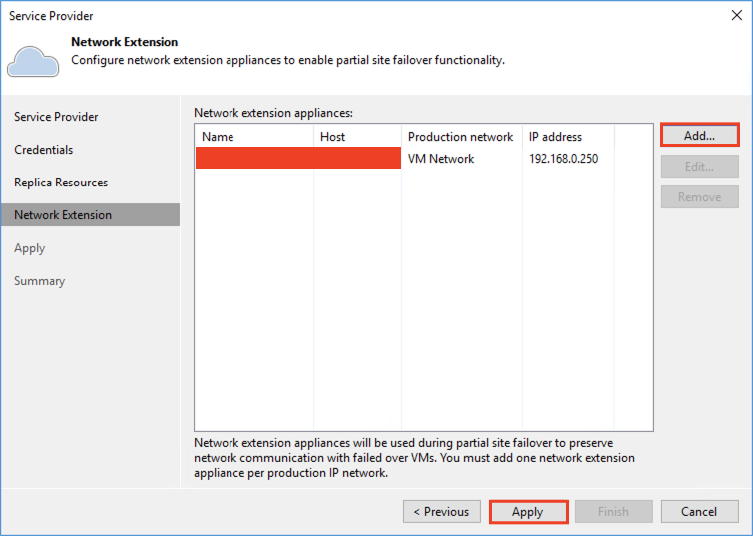Click the 192.168.0.250 IP address cell

(x=563, y=159)
